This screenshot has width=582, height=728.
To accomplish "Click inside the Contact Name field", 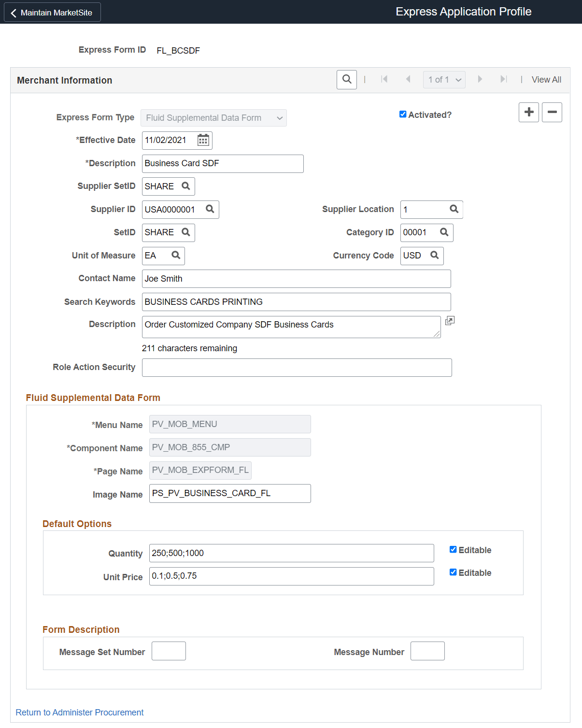I will tap(296, 278).
